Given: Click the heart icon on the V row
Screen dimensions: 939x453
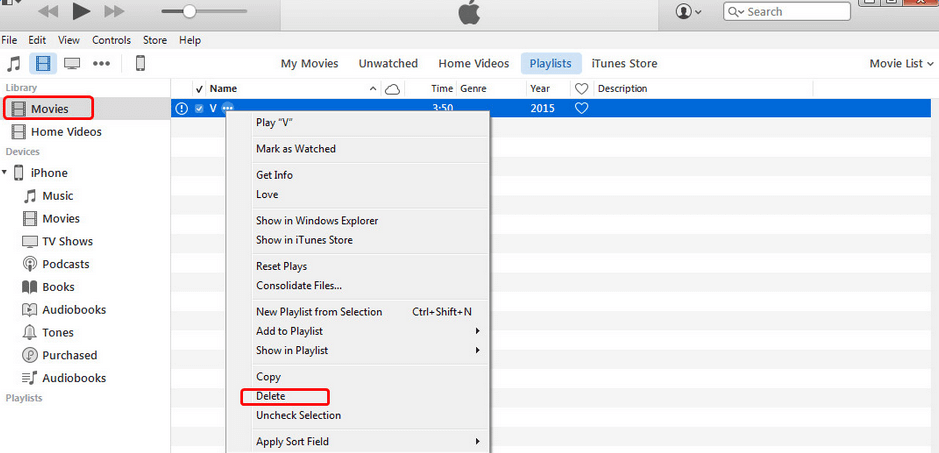Looking at the screenshot, I should (x=581, y=108).
